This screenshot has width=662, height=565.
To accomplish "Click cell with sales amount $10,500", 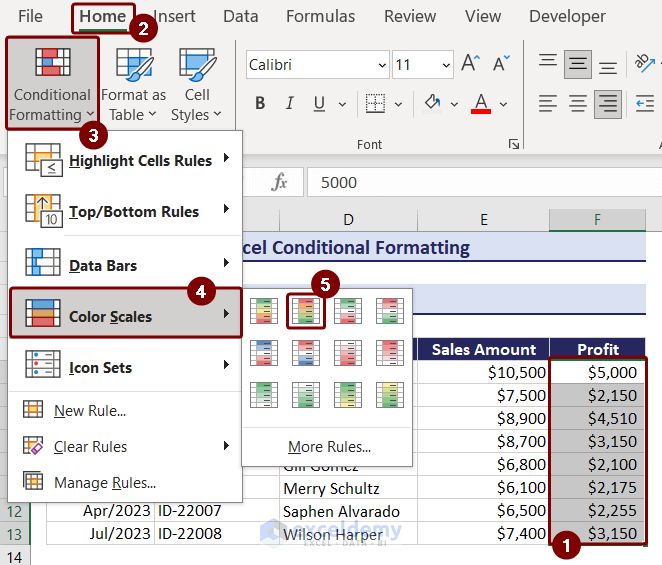I will pos(483,372).
